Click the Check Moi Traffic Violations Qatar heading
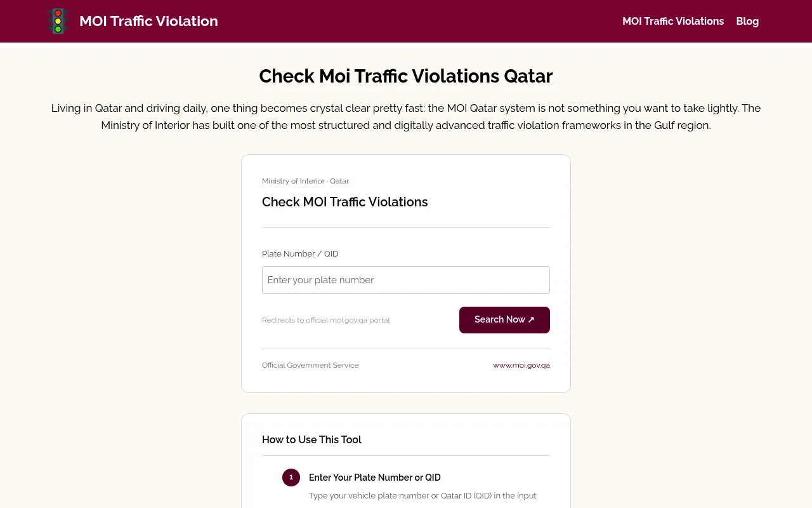This screenshot has height=508, width=812. (406, 76)
